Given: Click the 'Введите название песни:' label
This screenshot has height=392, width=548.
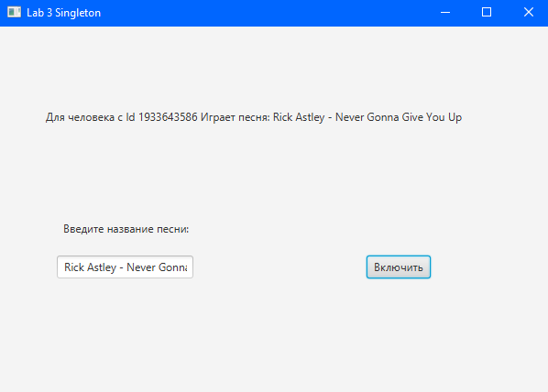Looking at the screenshot, I should pos(126,229).
